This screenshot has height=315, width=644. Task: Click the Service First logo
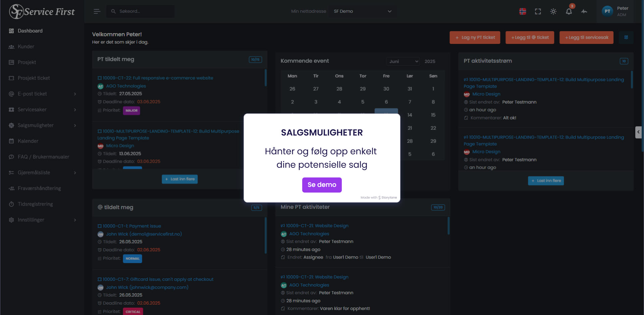(x=42, y=11)
